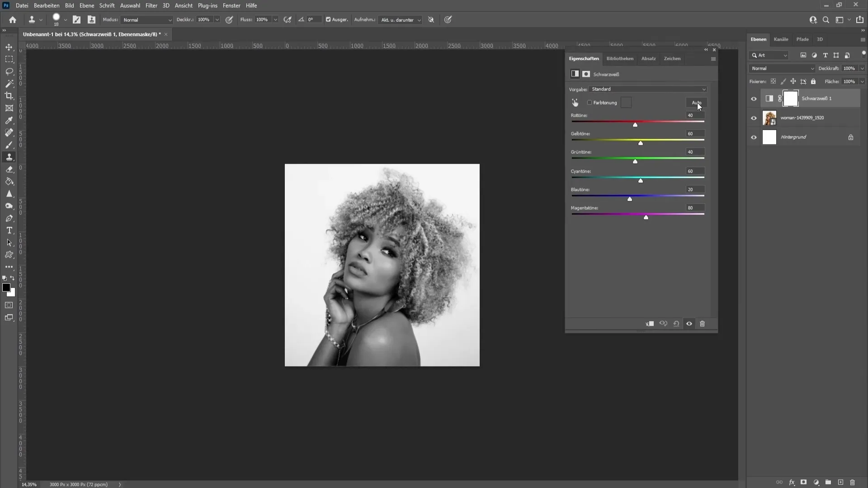Select the Type tool

9,230
